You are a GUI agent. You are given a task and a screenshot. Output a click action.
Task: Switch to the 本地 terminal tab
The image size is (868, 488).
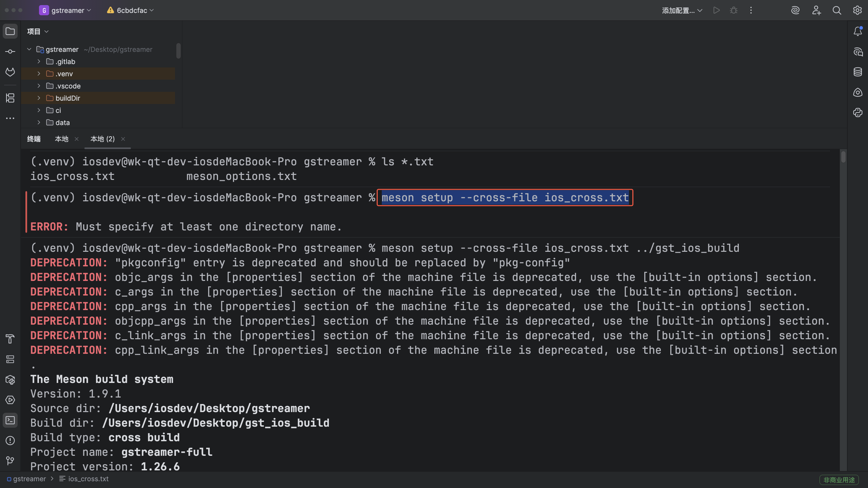pyautogui.click(x=62, y=139)
